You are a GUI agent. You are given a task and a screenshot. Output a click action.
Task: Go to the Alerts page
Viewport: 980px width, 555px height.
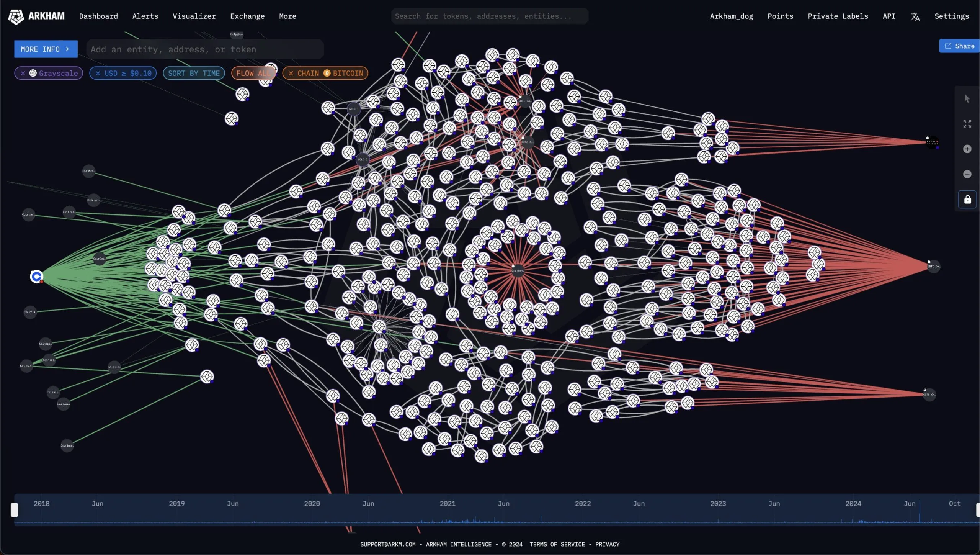145,16
